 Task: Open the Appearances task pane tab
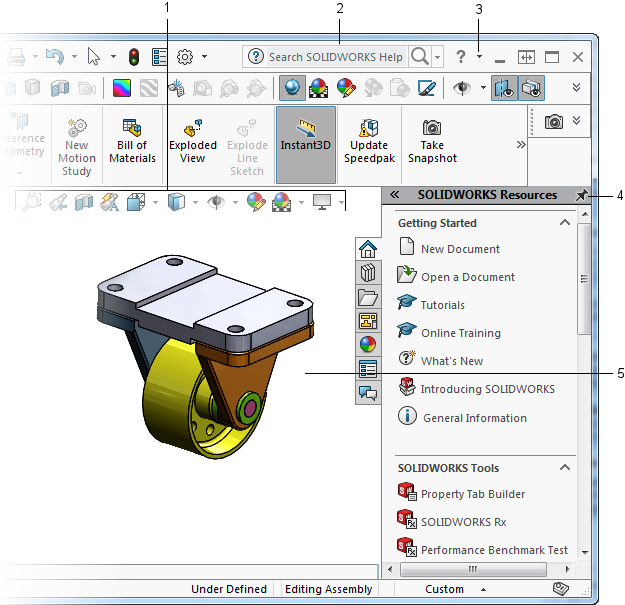[x=368, y=344]
